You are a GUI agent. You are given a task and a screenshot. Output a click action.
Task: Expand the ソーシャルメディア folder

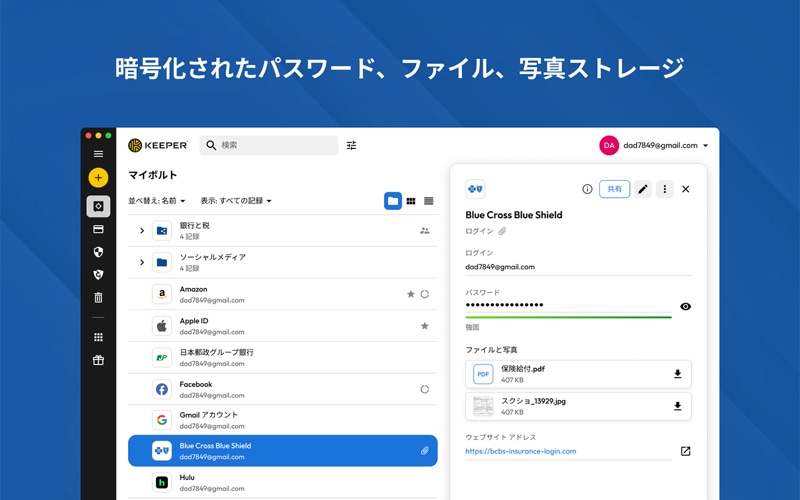coord(142,262)
